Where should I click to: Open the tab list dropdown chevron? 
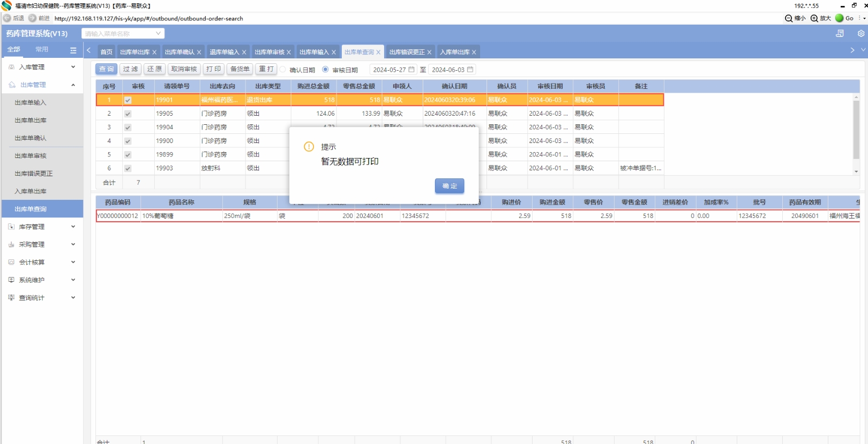863,50
